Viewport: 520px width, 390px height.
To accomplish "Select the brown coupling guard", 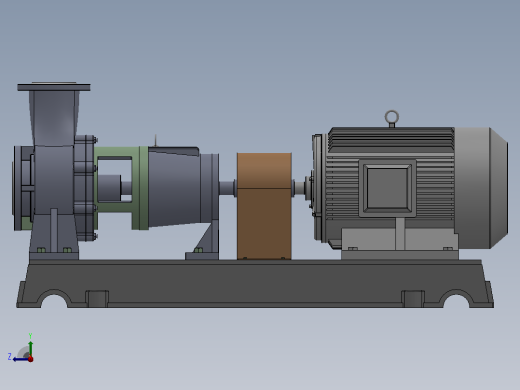I will [x=264, y=206].
